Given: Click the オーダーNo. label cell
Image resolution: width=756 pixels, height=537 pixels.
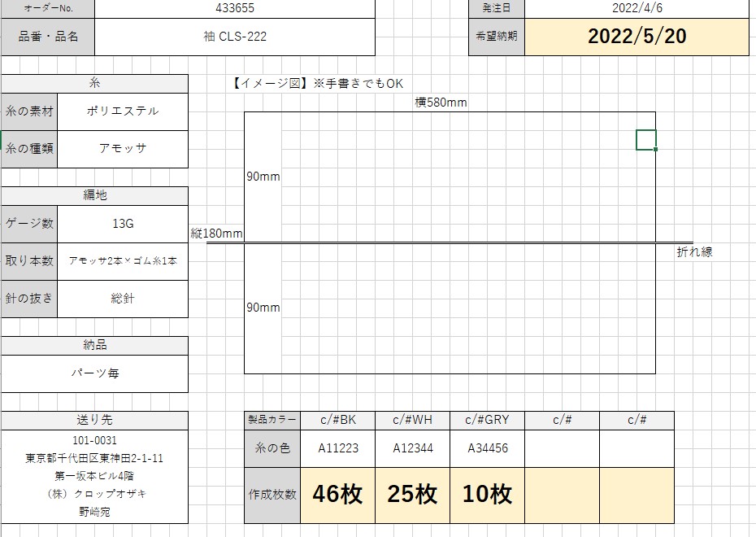Looking at the screenshot, I should tap(48, 8).
